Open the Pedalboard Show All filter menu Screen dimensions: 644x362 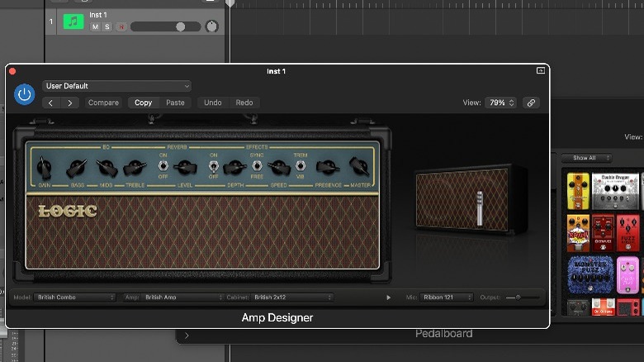click(586, 158)
